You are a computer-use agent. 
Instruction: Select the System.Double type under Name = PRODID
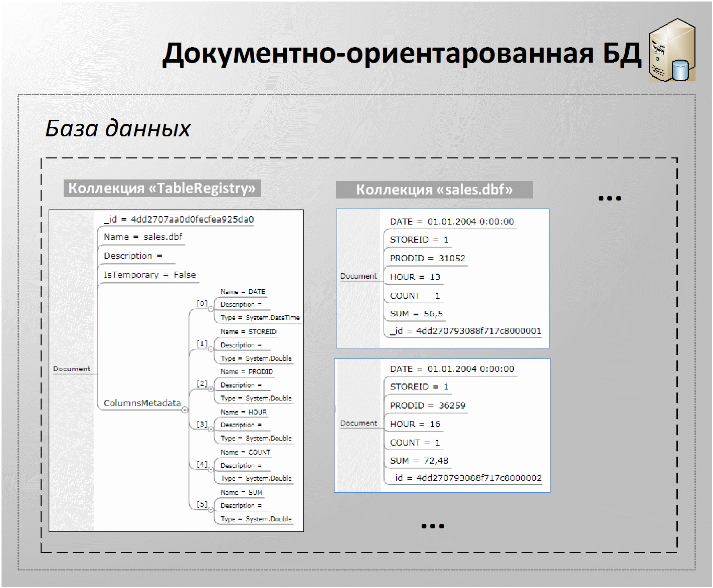pos(256,398)
